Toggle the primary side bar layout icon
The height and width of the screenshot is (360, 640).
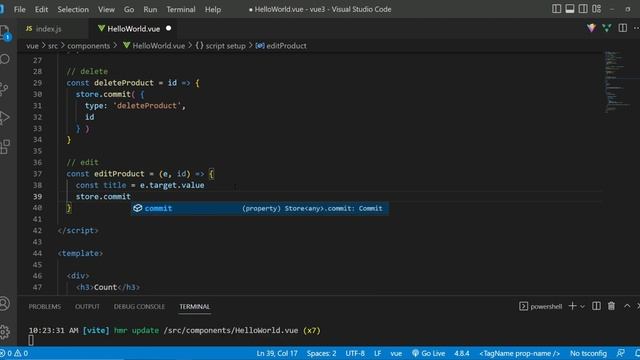tap(556, 9)
